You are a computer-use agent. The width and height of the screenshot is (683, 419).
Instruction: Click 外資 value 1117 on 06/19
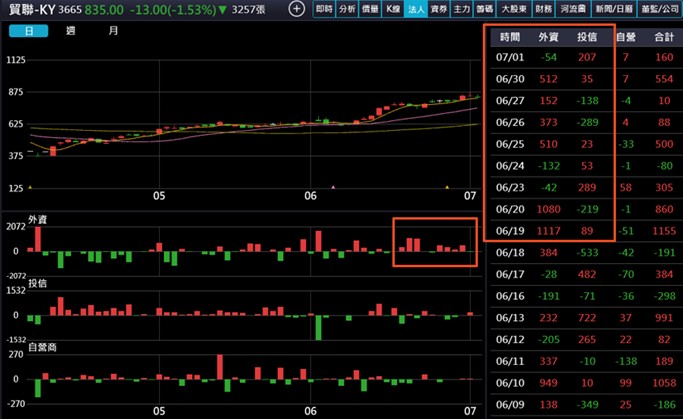coord(548,231)
